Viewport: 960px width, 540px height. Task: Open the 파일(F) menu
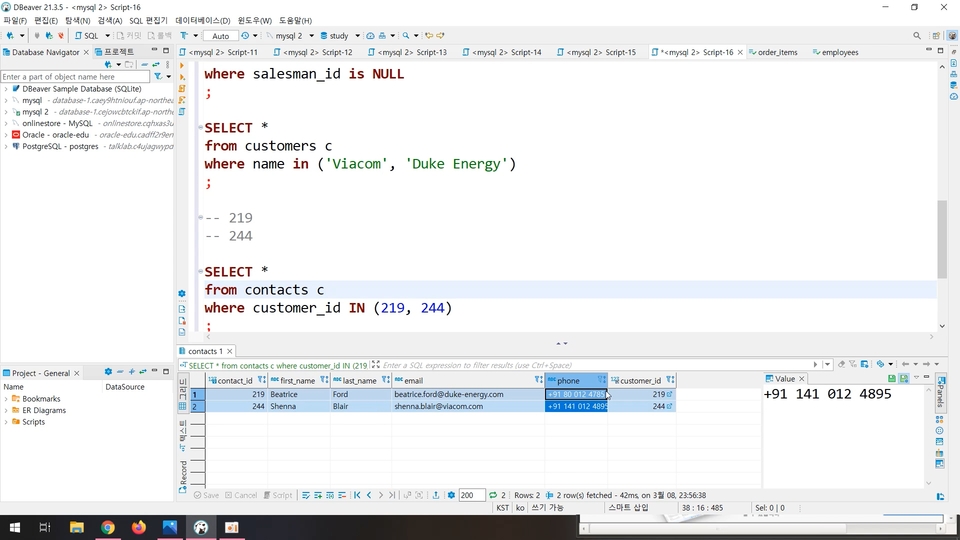tap(15, 20)
